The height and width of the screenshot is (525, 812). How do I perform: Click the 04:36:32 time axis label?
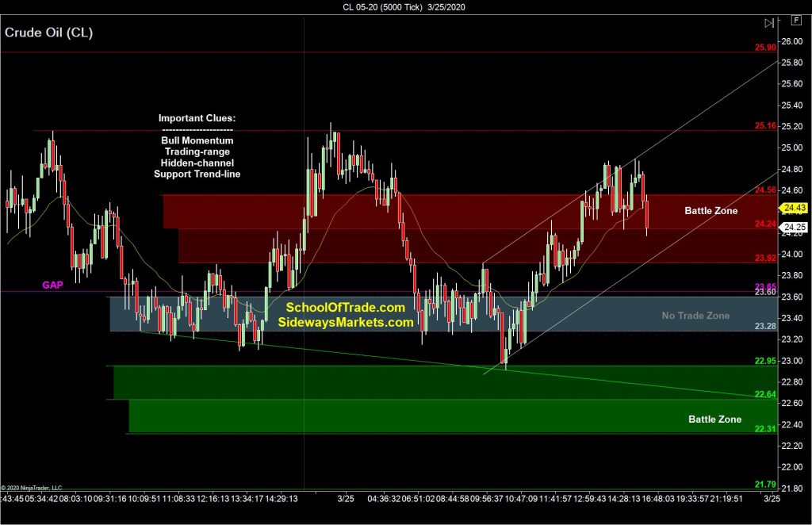(384, 499)
